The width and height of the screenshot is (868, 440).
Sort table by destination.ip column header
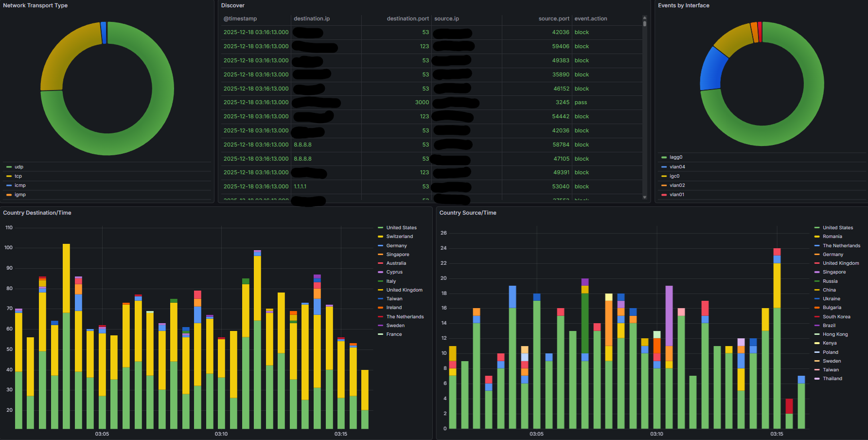coord(312,18)
